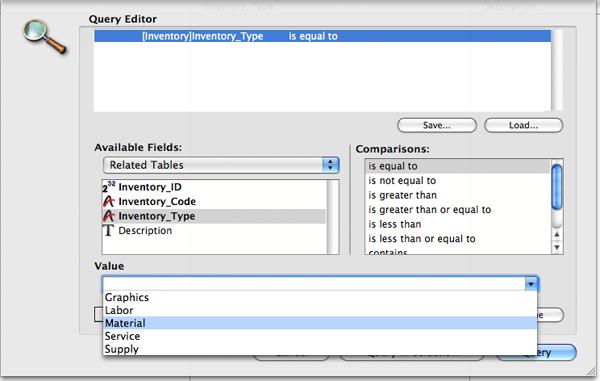Pick Material from the value list
Viewport: 600px width, 381px height.
point(320,323)
